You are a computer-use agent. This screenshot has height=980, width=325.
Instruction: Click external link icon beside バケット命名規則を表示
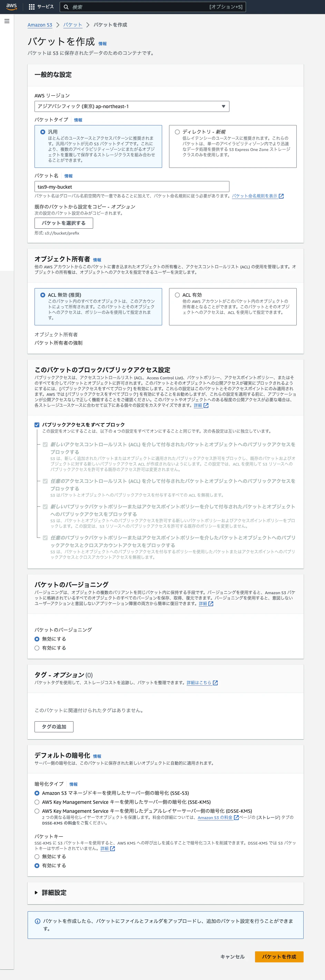(281, 196)
